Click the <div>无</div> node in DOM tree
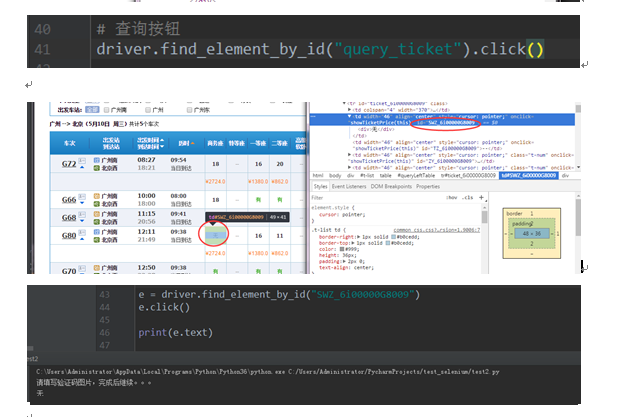This screenshot has height=417, width=627. tap(376, 130)
